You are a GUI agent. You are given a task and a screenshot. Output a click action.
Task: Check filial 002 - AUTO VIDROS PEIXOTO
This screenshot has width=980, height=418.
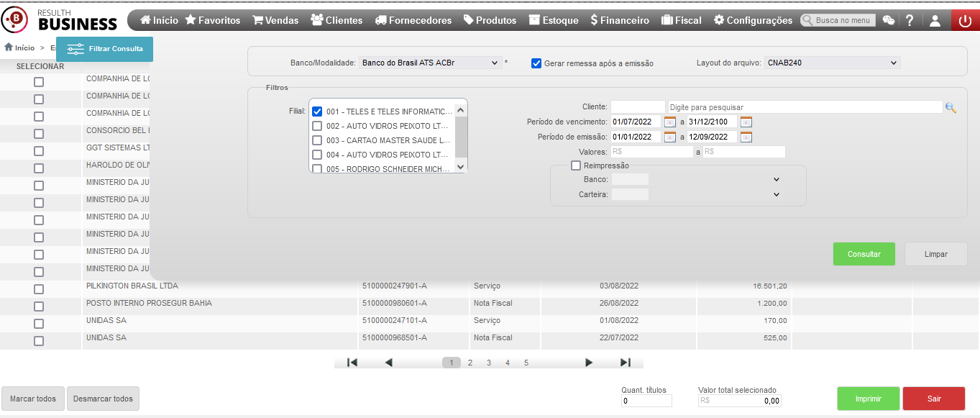[317, 126]
